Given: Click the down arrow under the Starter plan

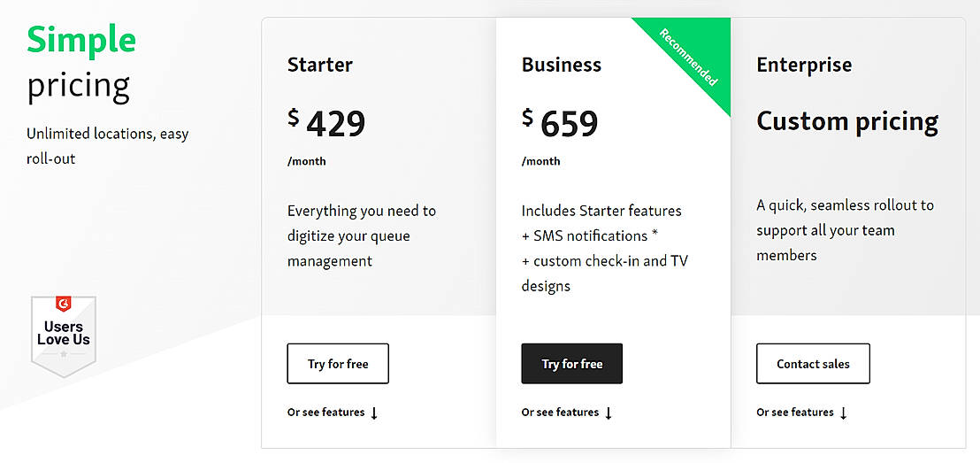Looking at the screenshot, I should 374,413.
